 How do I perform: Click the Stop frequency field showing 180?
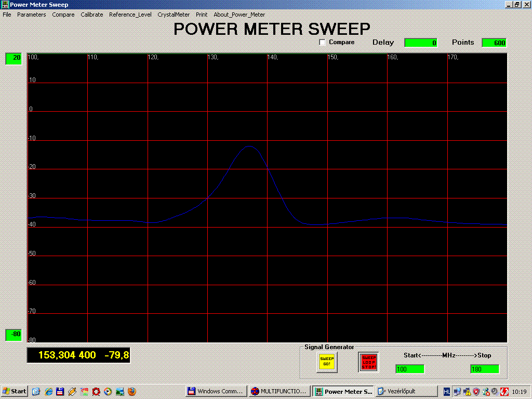[x=485, y=369]
